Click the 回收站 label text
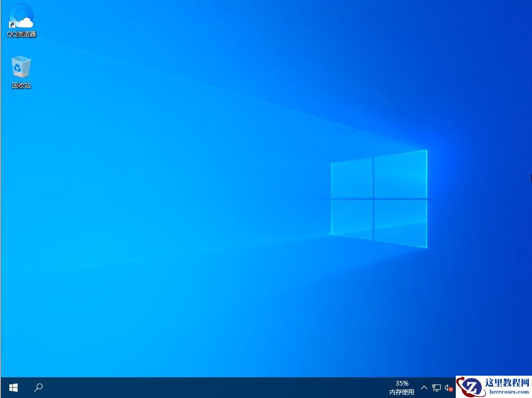 coord(21,85)
